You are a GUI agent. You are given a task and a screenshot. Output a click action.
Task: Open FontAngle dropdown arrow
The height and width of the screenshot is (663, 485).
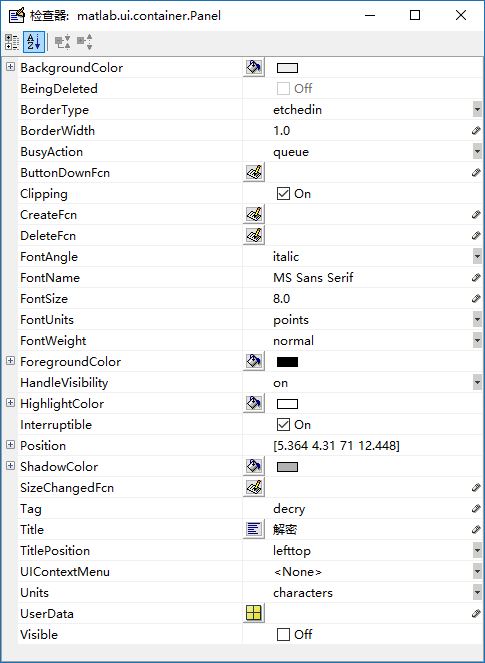[477, 256]
